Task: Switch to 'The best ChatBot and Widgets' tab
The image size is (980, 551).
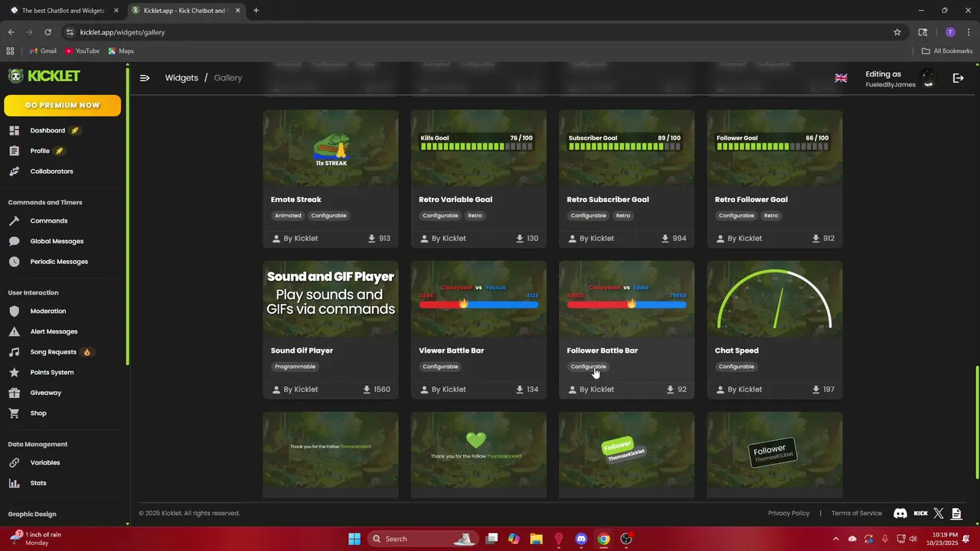Action: click(63, 11)
